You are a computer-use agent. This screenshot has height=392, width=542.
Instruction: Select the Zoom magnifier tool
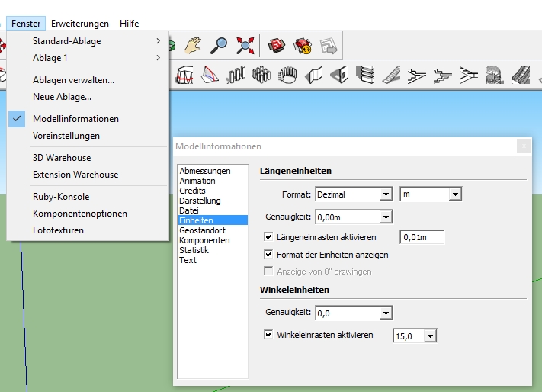click(219, 46)
